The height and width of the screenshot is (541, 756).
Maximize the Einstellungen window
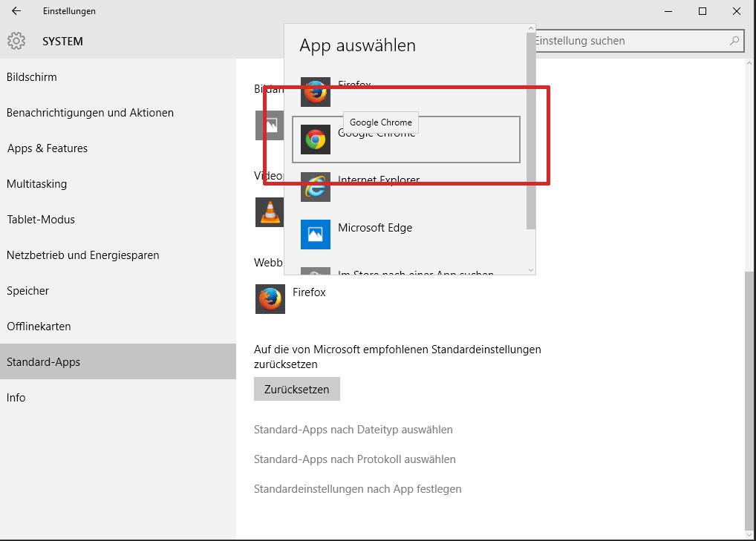click(703, 10)
